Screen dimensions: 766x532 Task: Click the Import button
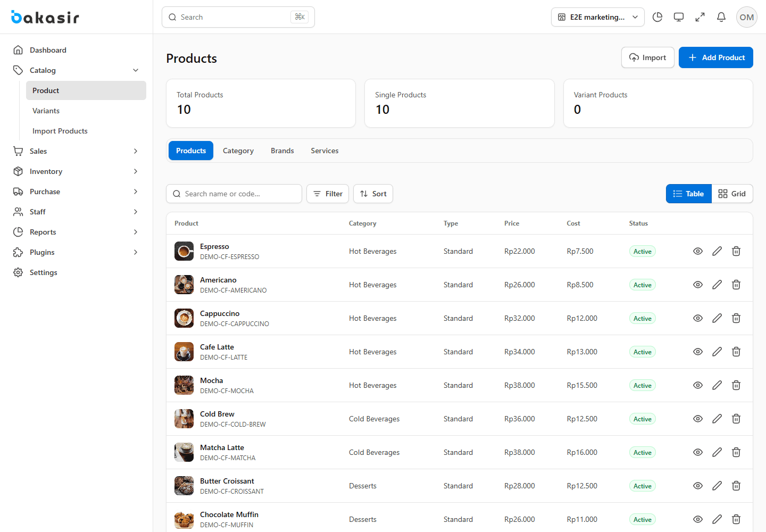(x=648, y=57)
